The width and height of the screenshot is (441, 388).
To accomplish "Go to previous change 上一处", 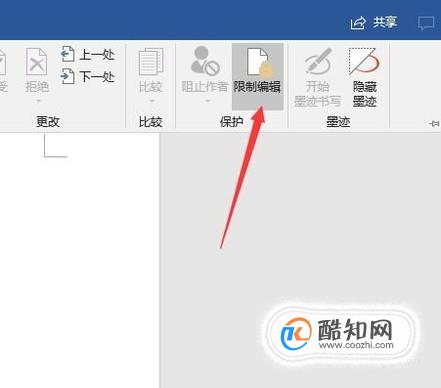I will 88,54.
